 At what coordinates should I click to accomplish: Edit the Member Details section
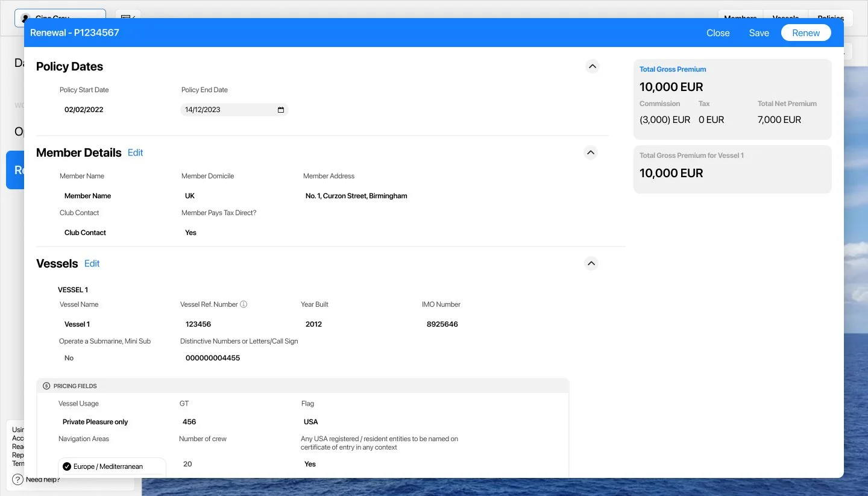click(x=135, y=152)
